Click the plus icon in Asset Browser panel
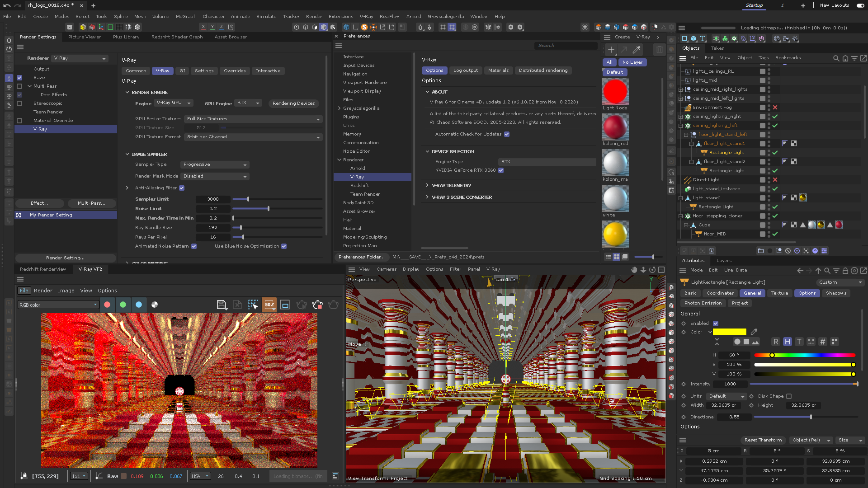This screenshot has width=868, height=488. [611, 50]
